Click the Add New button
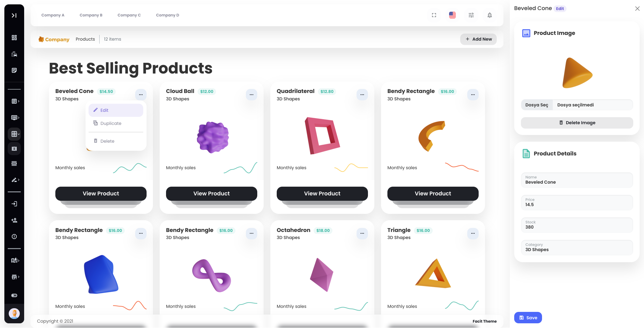This screenshot has height=328, width=644. 479,39
